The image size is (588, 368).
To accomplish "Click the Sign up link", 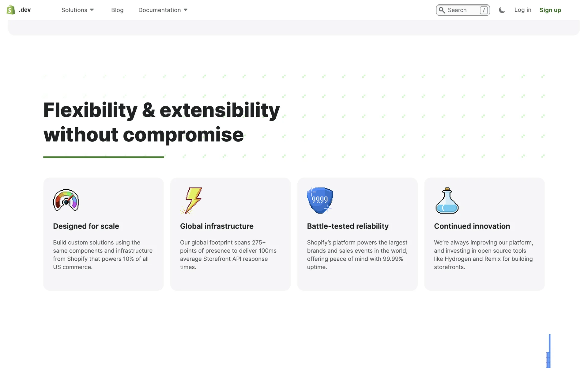I will [x=550, y=10].
